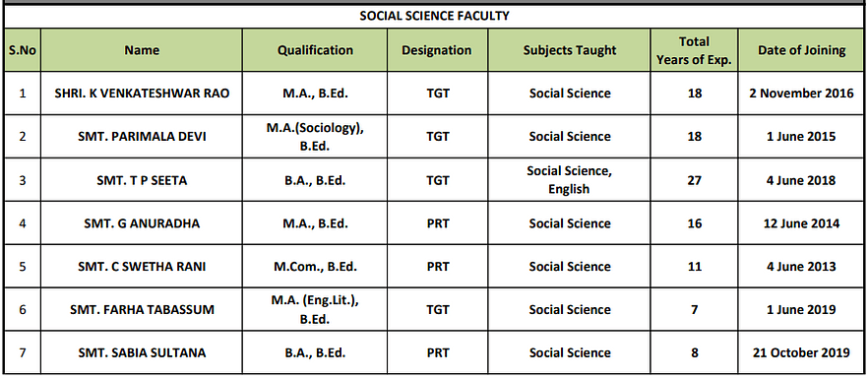This screenshot has height=379, width=868.
Task: Select the Qualification column header
Action: tap(315, 50)
